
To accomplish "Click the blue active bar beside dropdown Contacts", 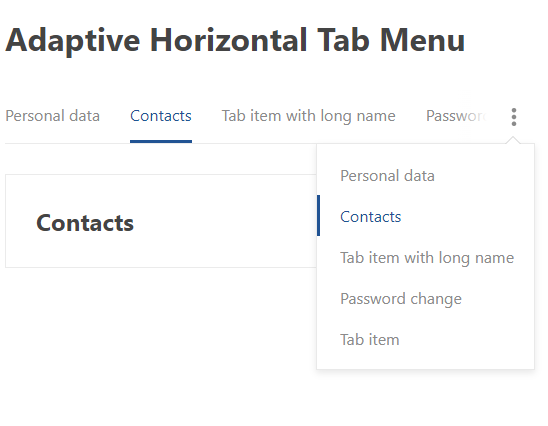I will point(318,215).
